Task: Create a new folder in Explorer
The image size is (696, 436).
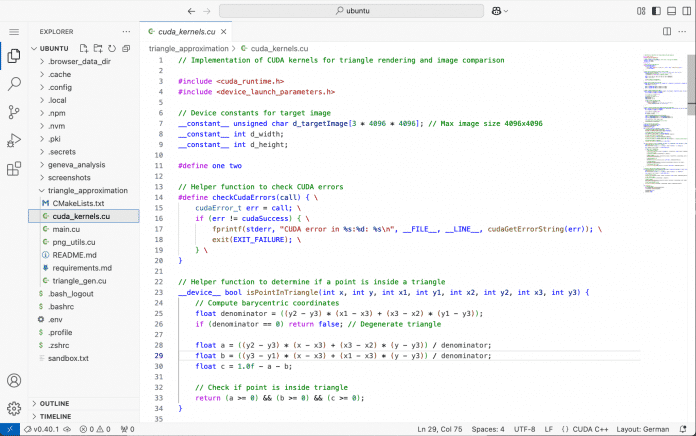Action: click(98, 48)
